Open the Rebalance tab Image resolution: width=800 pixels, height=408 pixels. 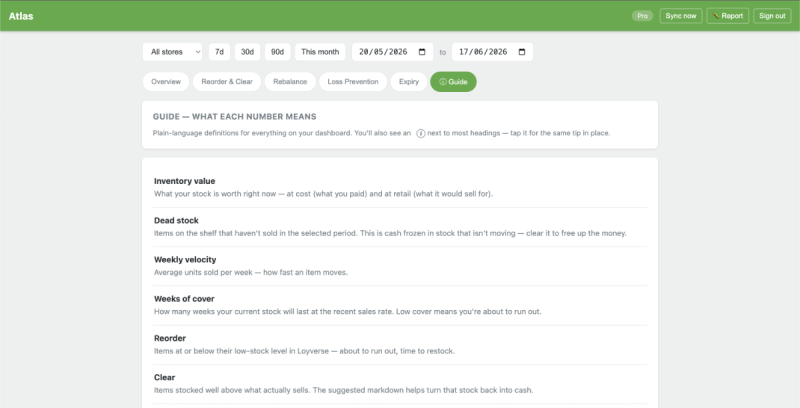[x=290, y=82]
